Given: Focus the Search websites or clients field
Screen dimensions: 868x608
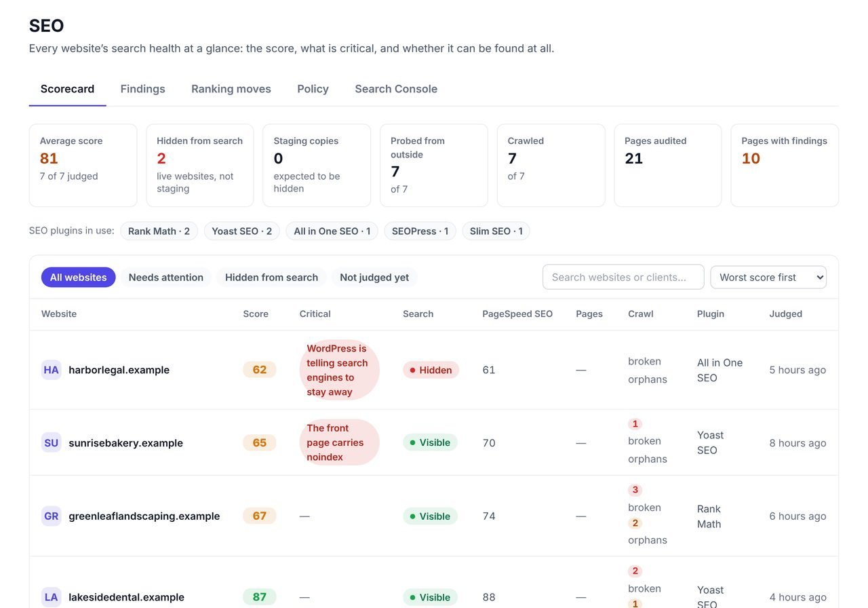Looking at the screenshot, I should (623, 277).
